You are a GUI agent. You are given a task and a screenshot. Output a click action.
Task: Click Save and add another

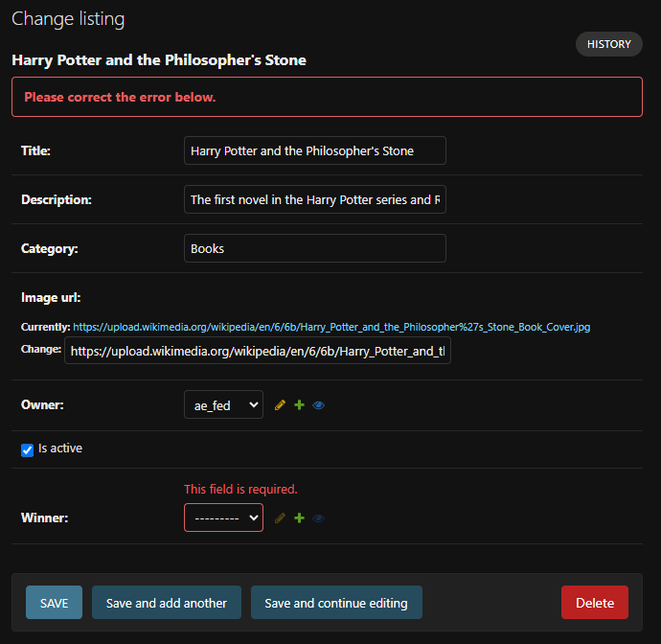pos(167,602)
